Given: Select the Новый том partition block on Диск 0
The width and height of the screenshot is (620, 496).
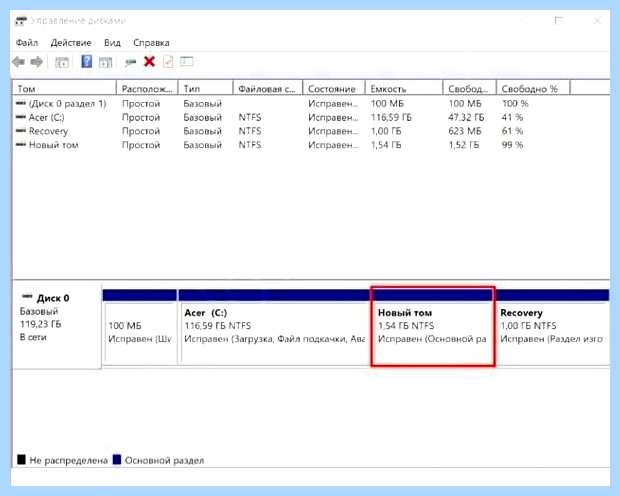Looking at the screenshot, I should 433,326.
